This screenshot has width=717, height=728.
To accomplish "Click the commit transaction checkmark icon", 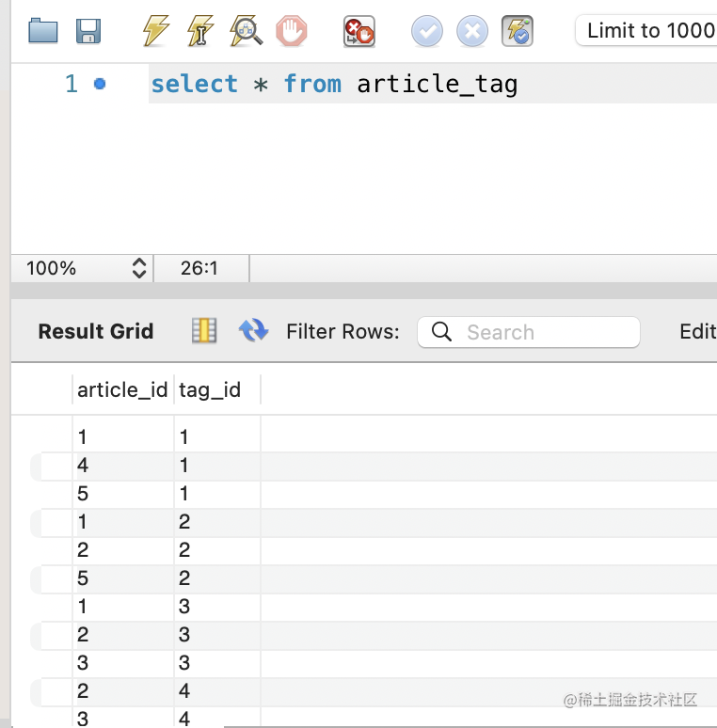I will [x=426, y=31].
